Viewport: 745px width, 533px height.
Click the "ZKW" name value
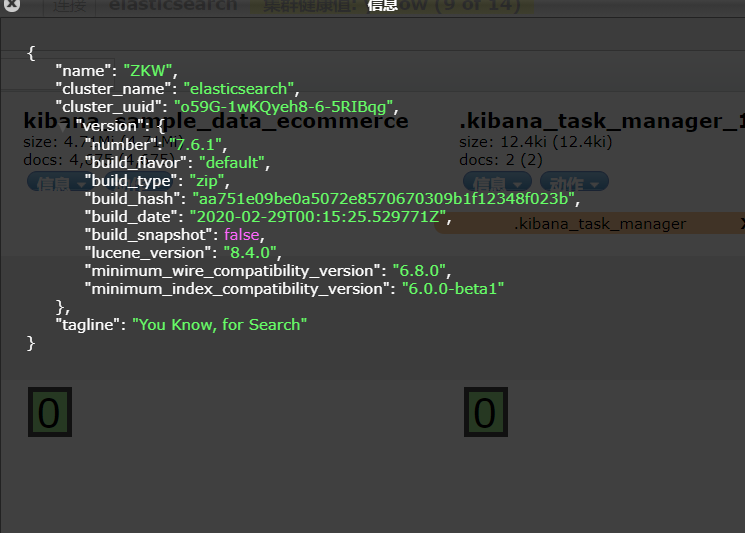[148, 71]
